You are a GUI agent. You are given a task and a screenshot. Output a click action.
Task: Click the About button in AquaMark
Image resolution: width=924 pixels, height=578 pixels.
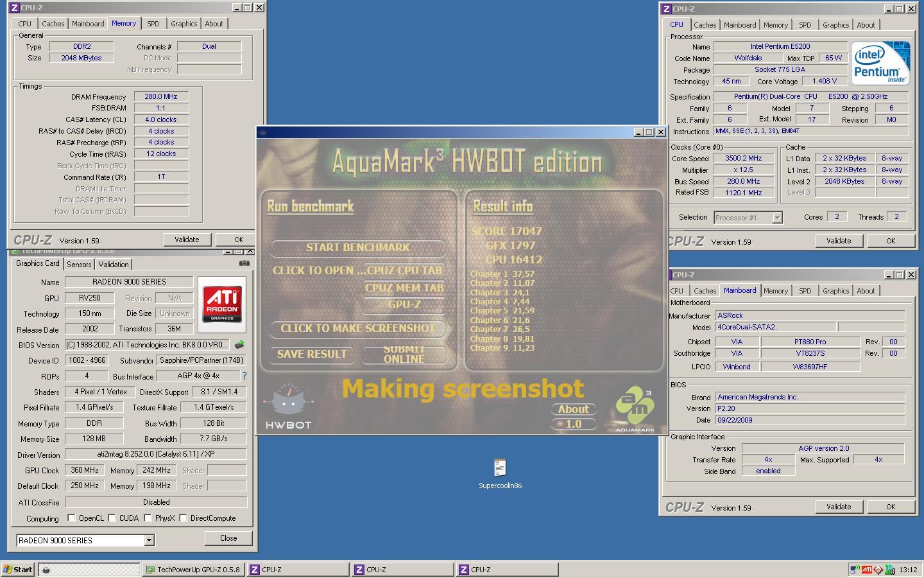[573, 409]
